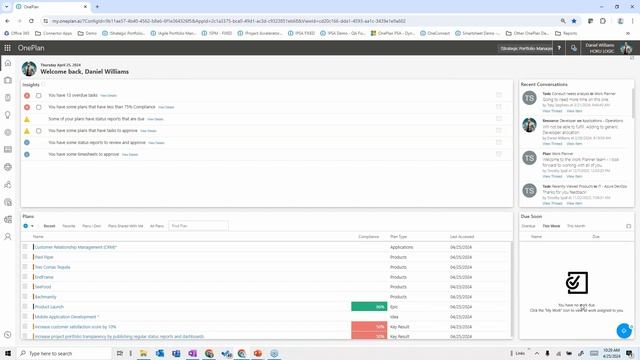Open the clipboard icon in the sidebar
The image size is (640, 360).
click(x=8, y=98)
